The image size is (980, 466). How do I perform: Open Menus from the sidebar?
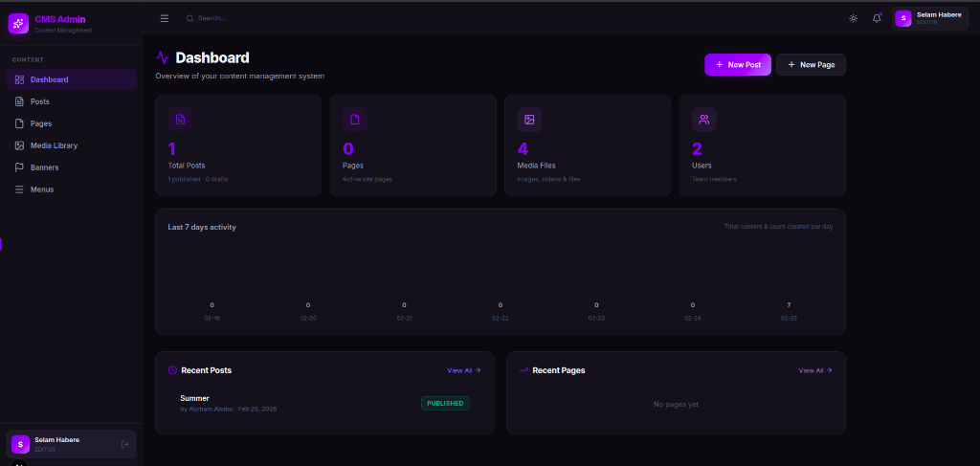coord(71,189)
